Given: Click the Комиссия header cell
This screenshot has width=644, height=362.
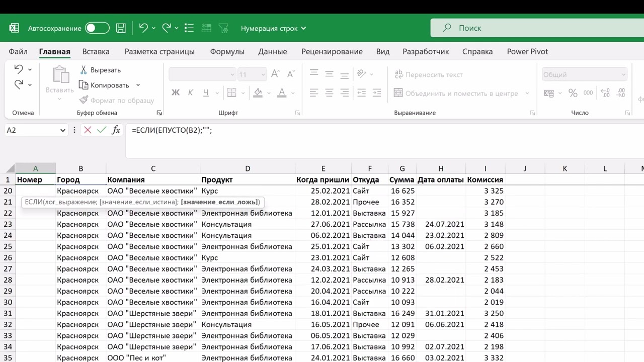Looking at the screenshot, I should [x=485, y=179].
